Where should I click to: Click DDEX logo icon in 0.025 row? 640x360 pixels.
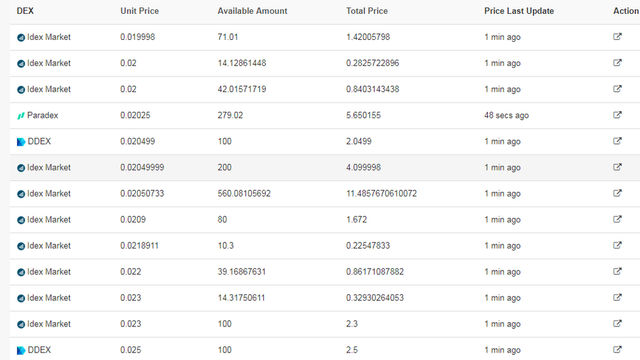[x=21, y=351]
